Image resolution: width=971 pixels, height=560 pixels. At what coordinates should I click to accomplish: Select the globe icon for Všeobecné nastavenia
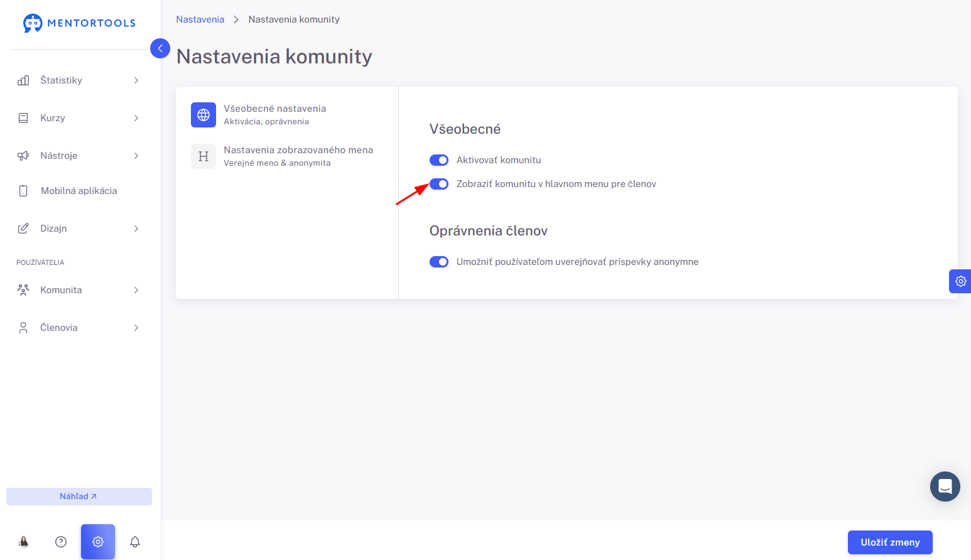point(203,115)
